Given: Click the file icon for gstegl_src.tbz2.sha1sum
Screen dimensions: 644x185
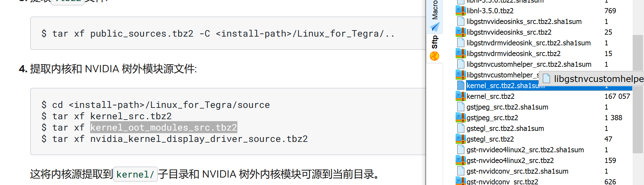Looking at the screenshot, I should click(460, 128).
